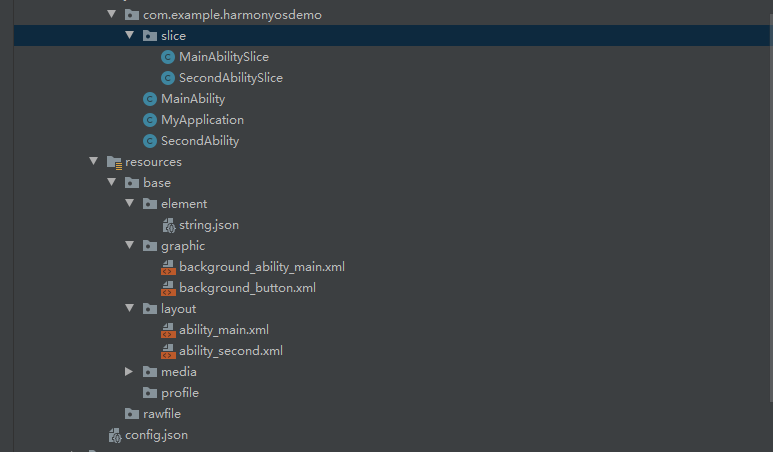Select the media folder label
The image size is (773, 452).
pyautogui.click(x=178, y=372)
